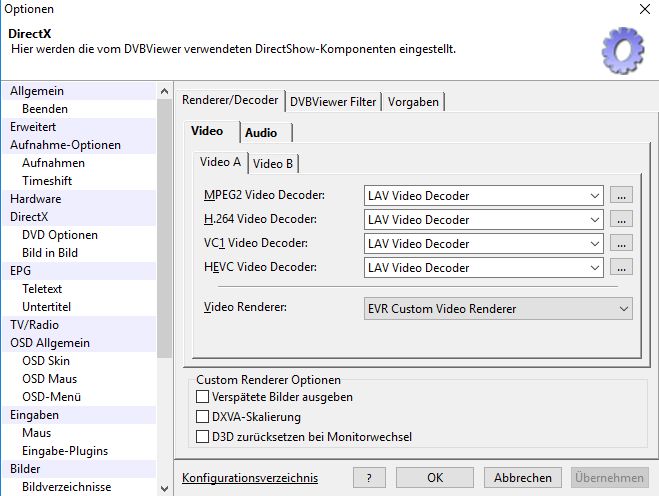Expand the H.264 Video Decoder dropdown
659x496 pixels.
point(594,220)
